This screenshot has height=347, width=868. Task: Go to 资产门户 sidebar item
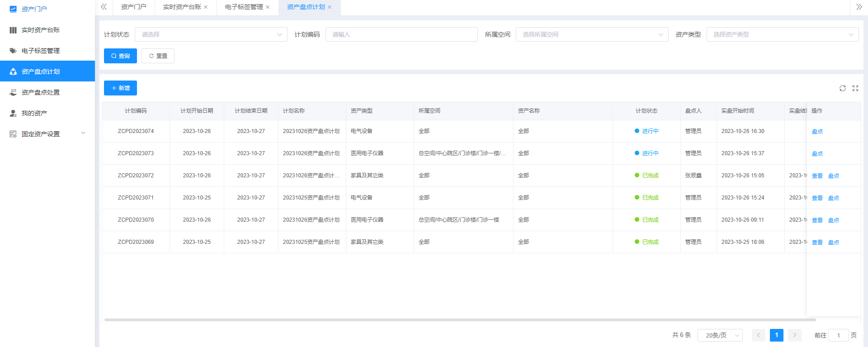click(x=34, y=9)
